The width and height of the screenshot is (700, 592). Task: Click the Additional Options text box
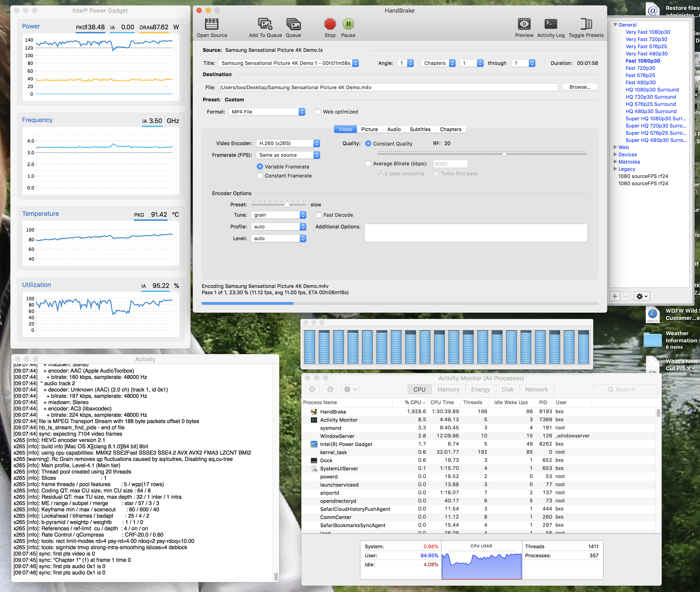click(475, 233)
